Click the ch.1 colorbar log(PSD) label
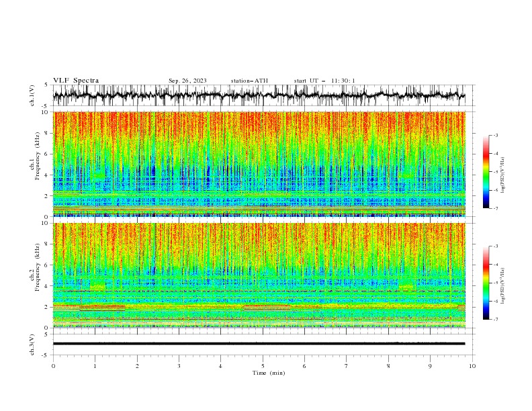532x411 pixels. tap(503, 175)
